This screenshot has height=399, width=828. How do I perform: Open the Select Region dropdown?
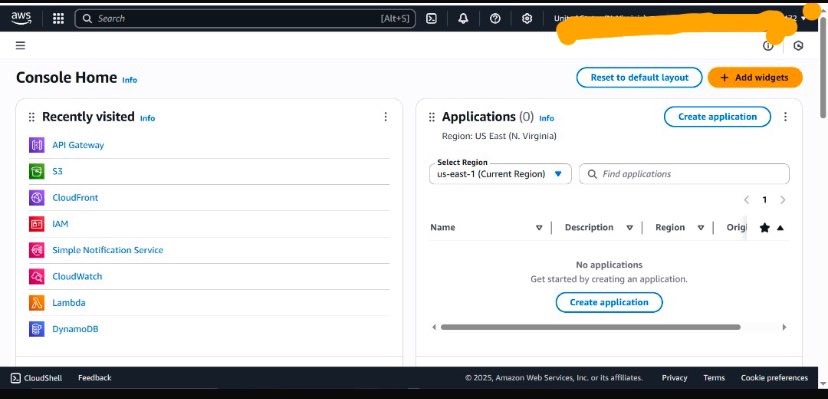click(x=500, y=174)
